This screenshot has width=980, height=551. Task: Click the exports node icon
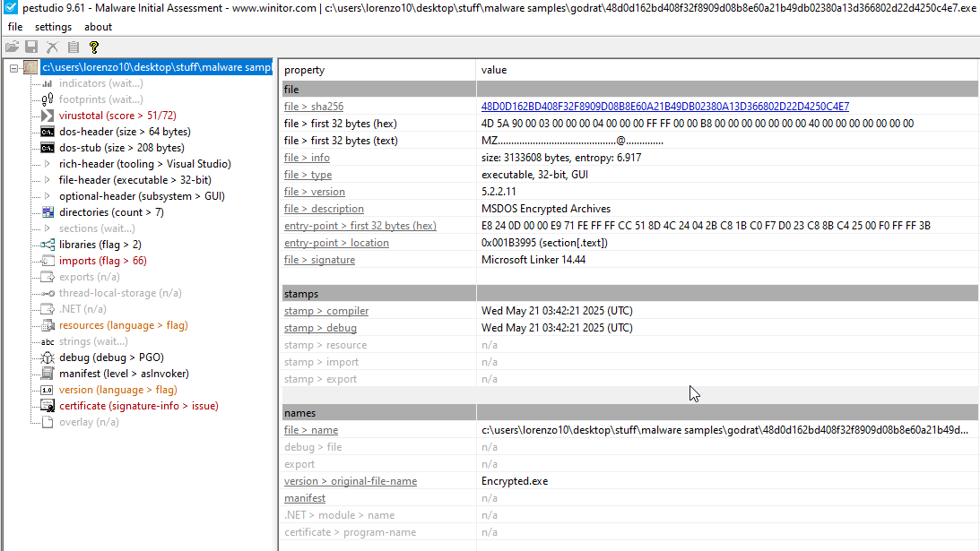pyautogui.click(x=48, y=277)
